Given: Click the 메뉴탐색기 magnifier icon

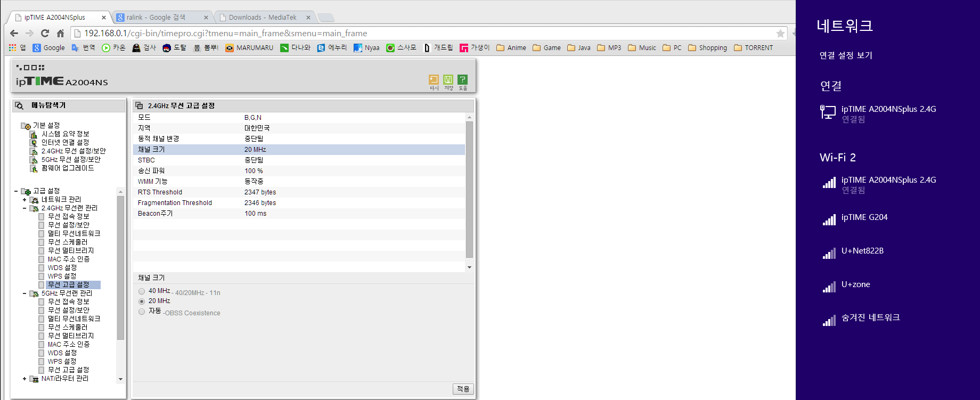Looking at the screenshot, I should (19, 105).
